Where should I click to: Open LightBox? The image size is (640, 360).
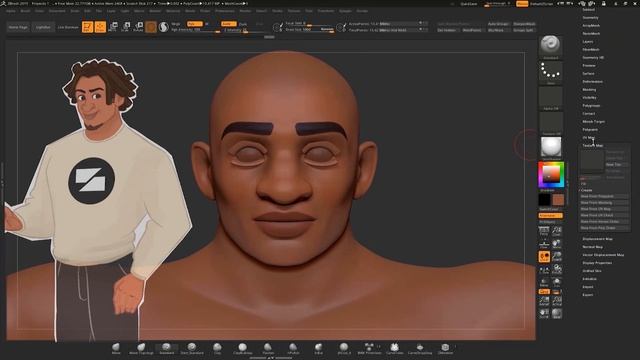tap(43, 27)
